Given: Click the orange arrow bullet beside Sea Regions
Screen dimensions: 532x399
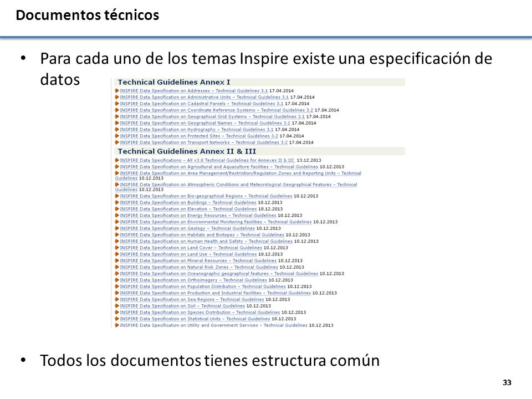Looking at the screenshot, I should point(117,299).
